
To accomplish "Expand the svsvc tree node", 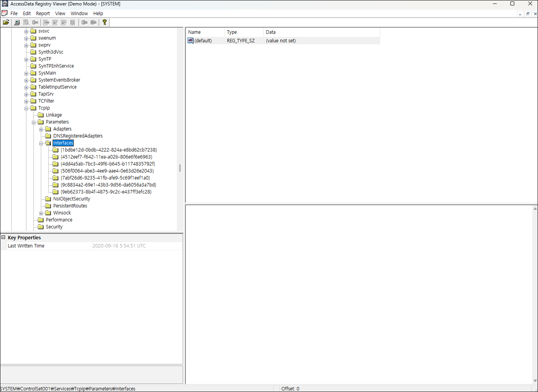I will 26,31.
